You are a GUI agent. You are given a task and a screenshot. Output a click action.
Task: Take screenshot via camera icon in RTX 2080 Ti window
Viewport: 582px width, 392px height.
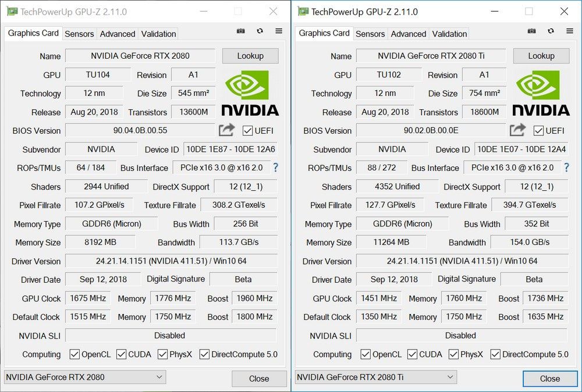click(531, 31)
